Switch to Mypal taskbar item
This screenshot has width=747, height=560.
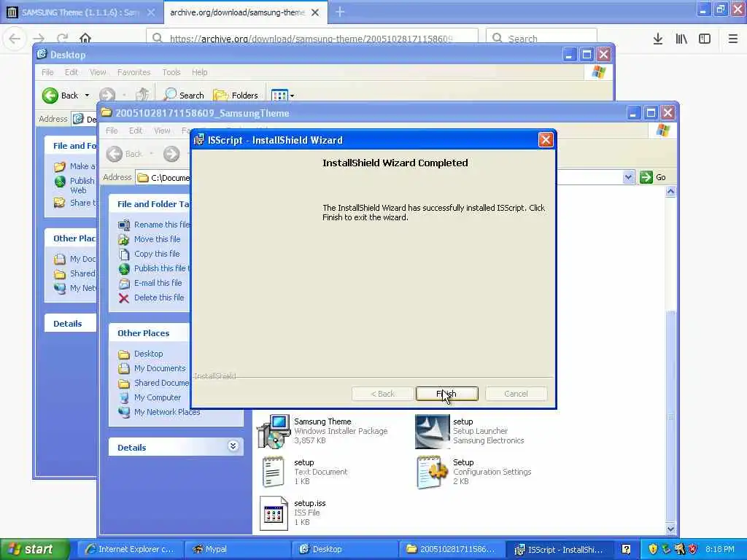(x=237, y=549)
